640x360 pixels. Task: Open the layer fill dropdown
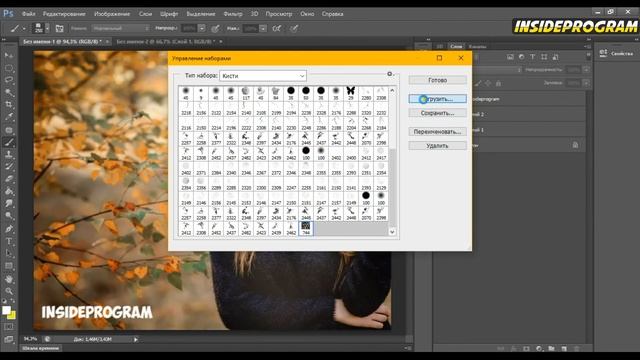586,83
